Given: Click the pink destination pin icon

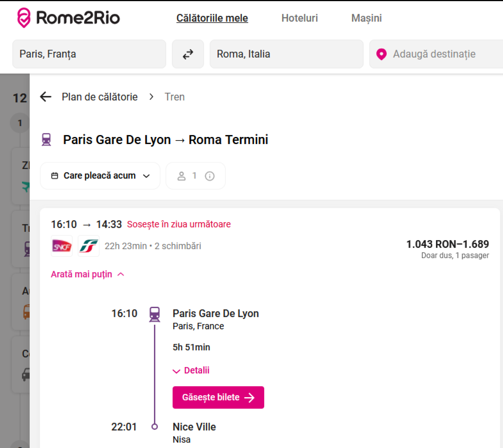Looking at the screenshot, I should point(381,54).
